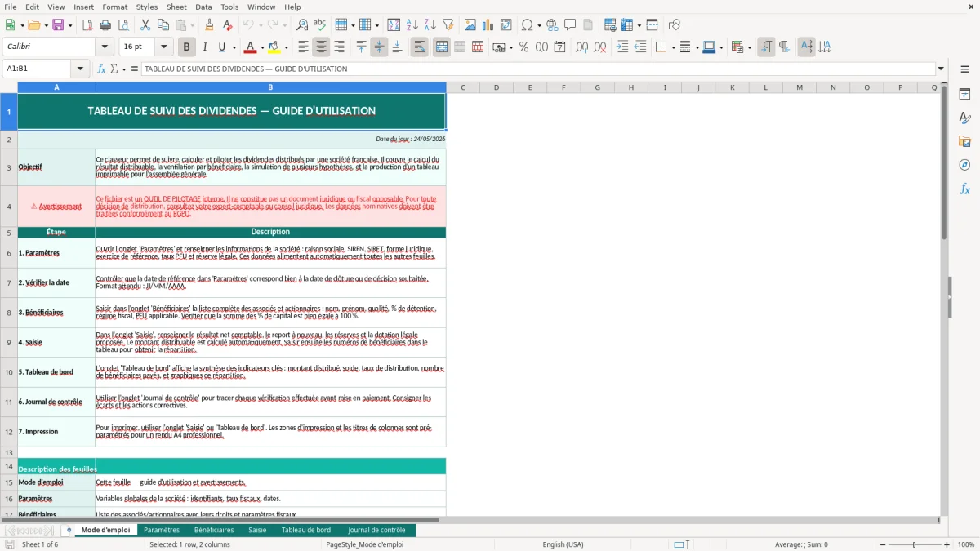
Task: Clear direct formatting icon
Action: point(227,25)
